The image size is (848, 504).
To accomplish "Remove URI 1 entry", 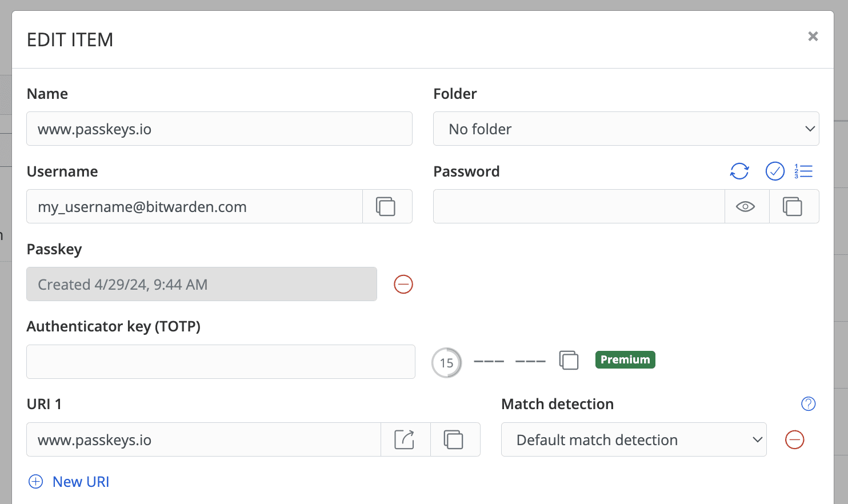I will [x=795, y=439].
